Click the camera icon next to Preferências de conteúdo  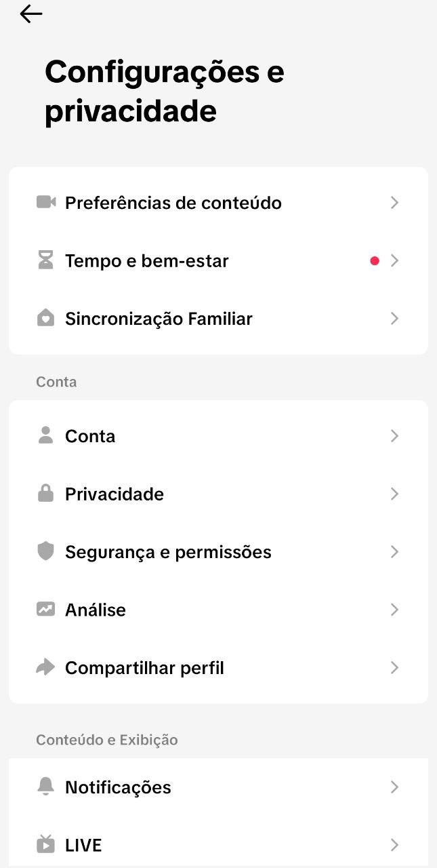click(45, 202)
